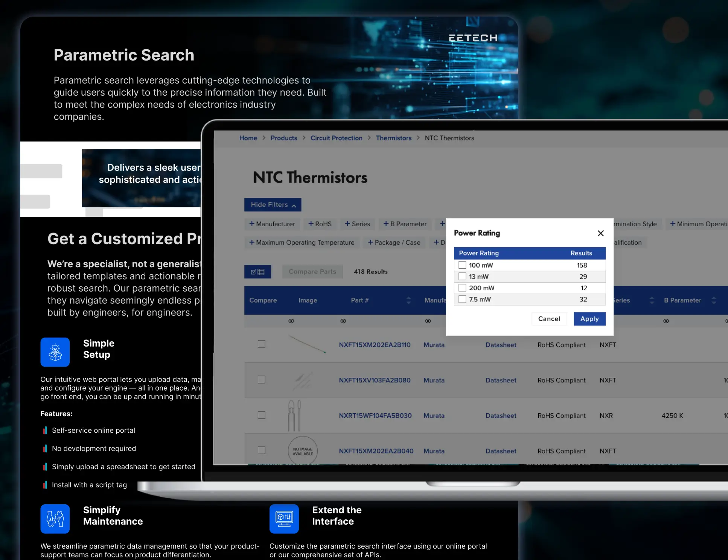Screen dimensions: 728x560
Task: Click the EETECH logo
Action: [x=473, y=38]
